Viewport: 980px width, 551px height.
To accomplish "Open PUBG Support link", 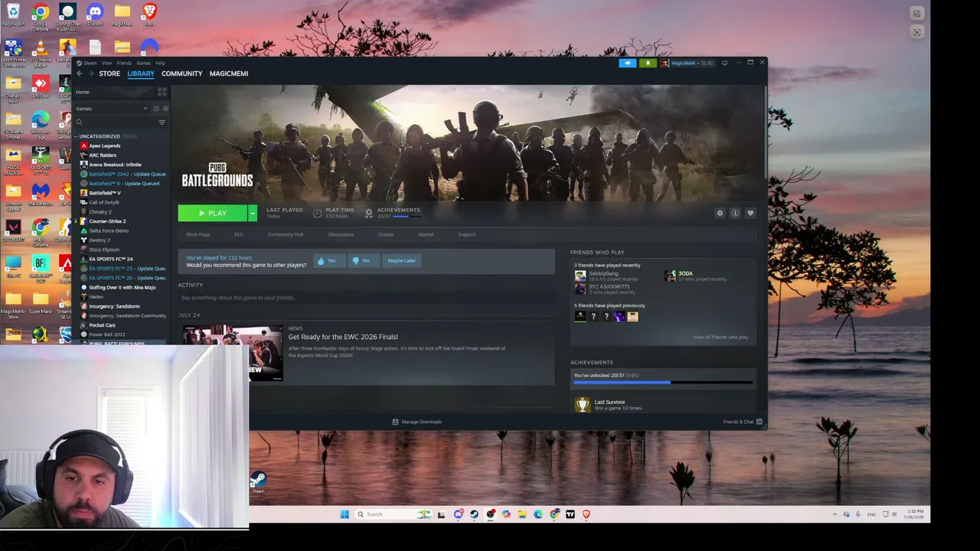I will 467,234.
